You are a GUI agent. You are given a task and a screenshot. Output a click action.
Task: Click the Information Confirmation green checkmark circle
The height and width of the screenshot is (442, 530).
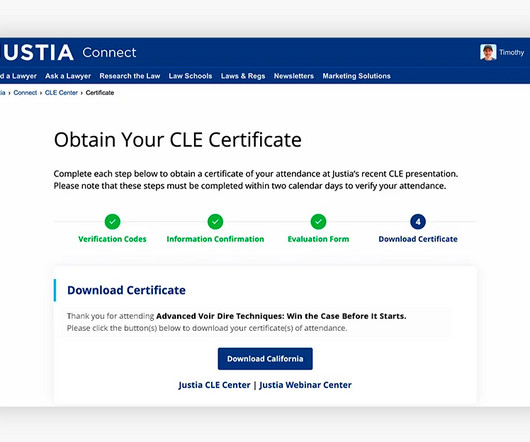(215, 222)
